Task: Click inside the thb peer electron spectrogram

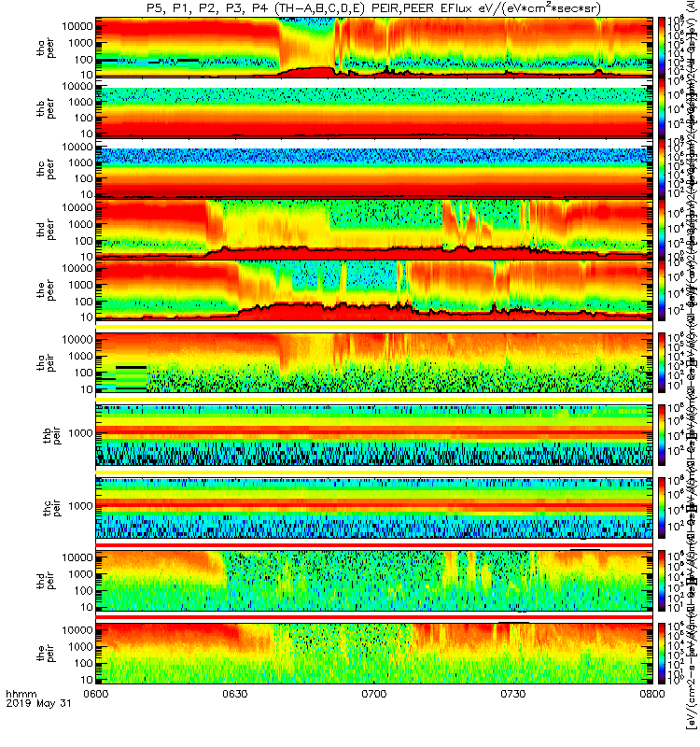Action: [x=374, y=107]
